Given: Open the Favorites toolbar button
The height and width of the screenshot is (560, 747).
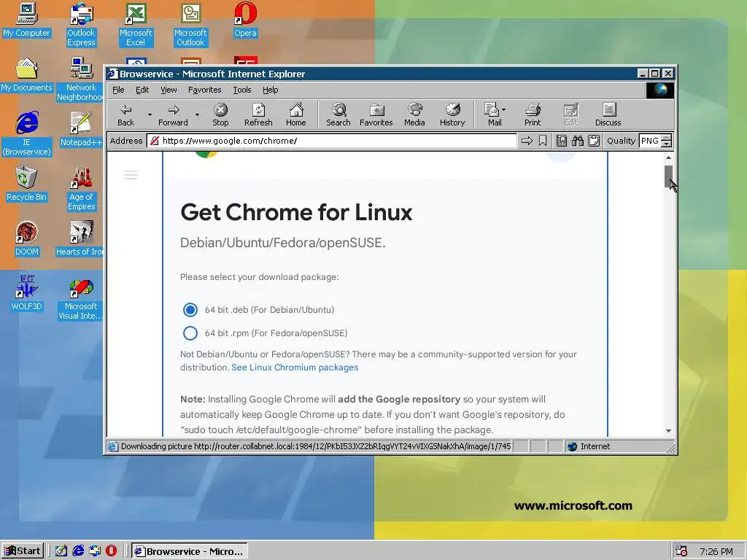Looking at the screenshot, I should click(376, 114).
